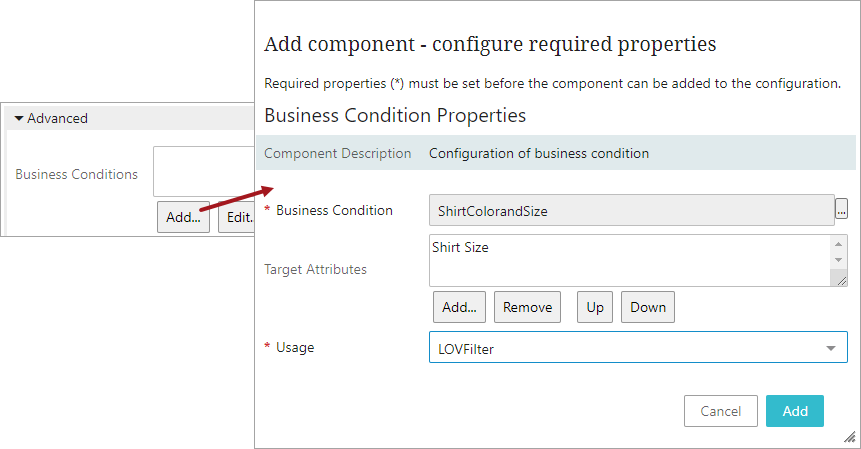Collapse the Advanced section
The image size is (861, 449).
(19, 118)
